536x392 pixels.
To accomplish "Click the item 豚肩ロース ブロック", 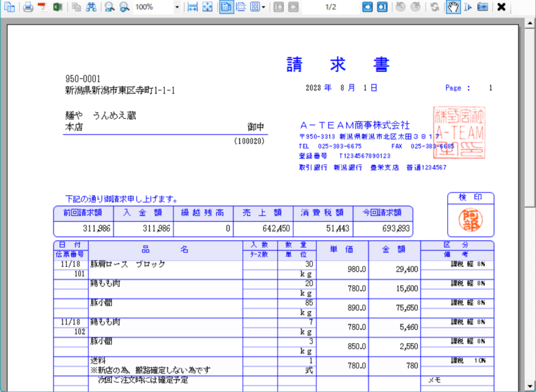I will tap(128, 264).
